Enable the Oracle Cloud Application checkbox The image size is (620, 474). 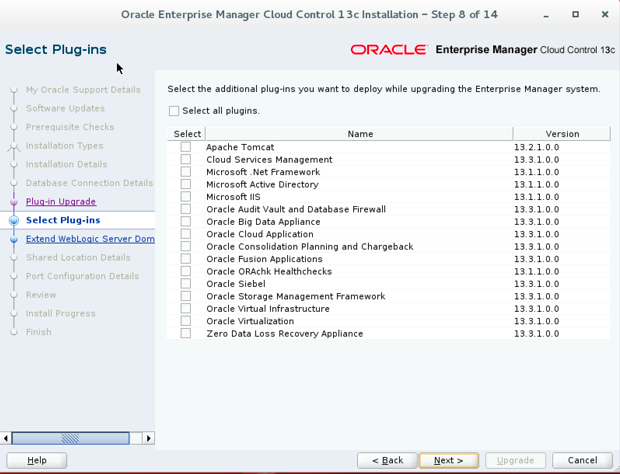(x=185, y=234)
